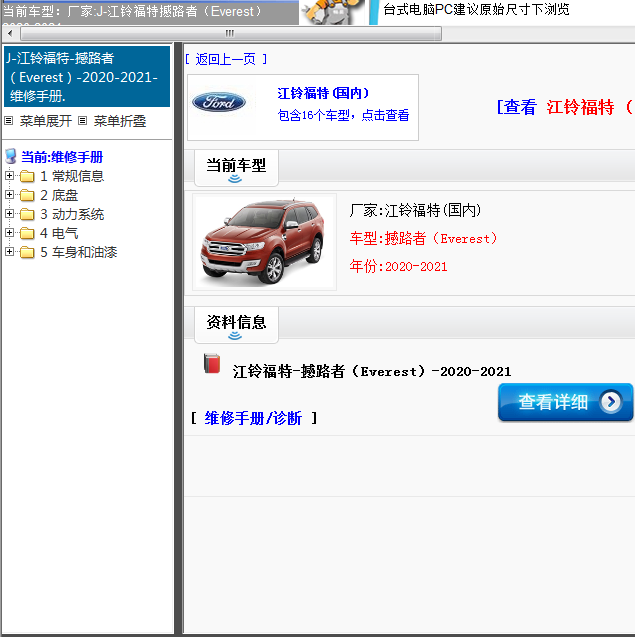The height and width of the screenshot is (637, 635).
Task: Expand the 4 电气 tree node
Action: point(9,233)
